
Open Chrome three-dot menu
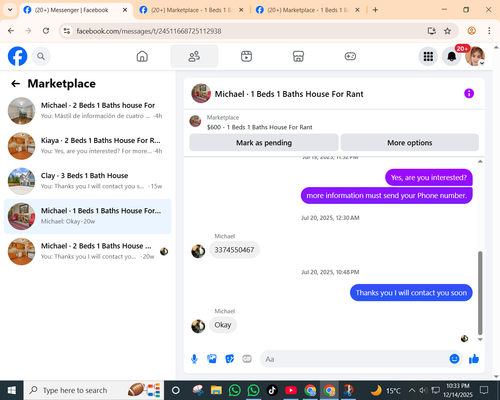tap(489, 31)
